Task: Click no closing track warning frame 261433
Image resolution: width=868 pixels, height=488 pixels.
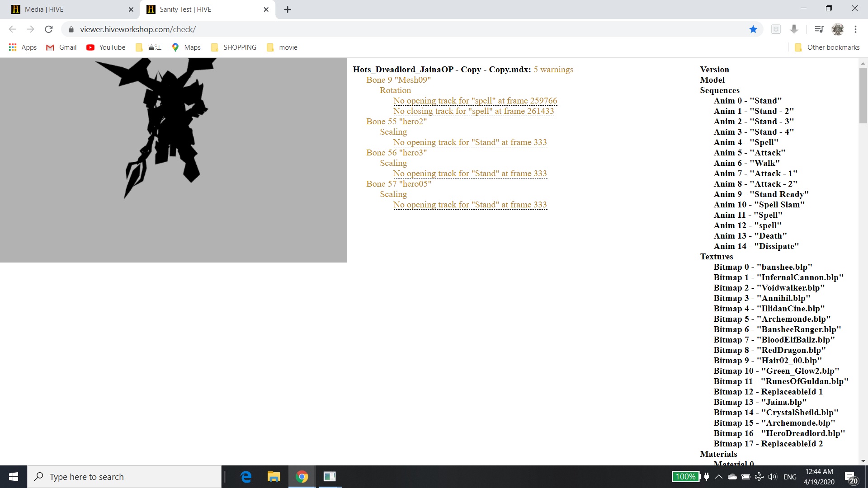Action: [x=473, y=111]
